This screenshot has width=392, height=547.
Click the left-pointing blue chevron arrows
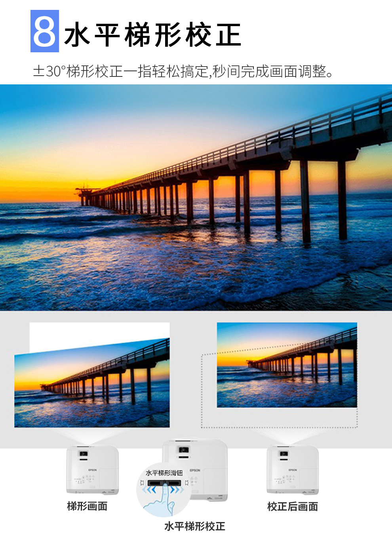pyautogui.click(x=149, y=490)
